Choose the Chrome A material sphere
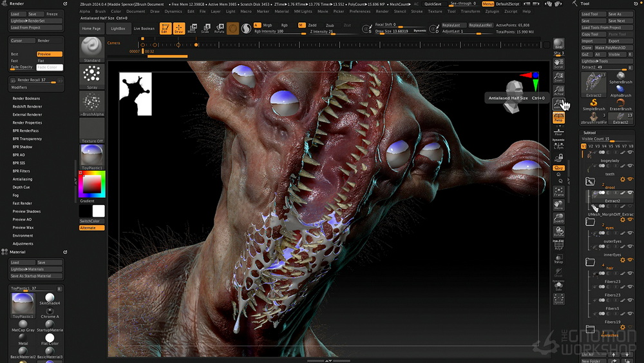 (x=50, y=313)
